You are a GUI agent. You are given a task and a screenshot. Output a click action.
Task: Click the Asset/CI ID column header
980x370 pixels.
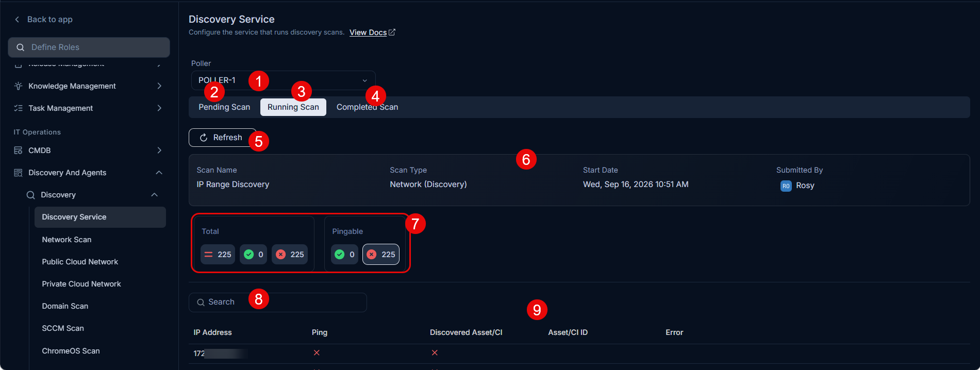pos(568,332)
